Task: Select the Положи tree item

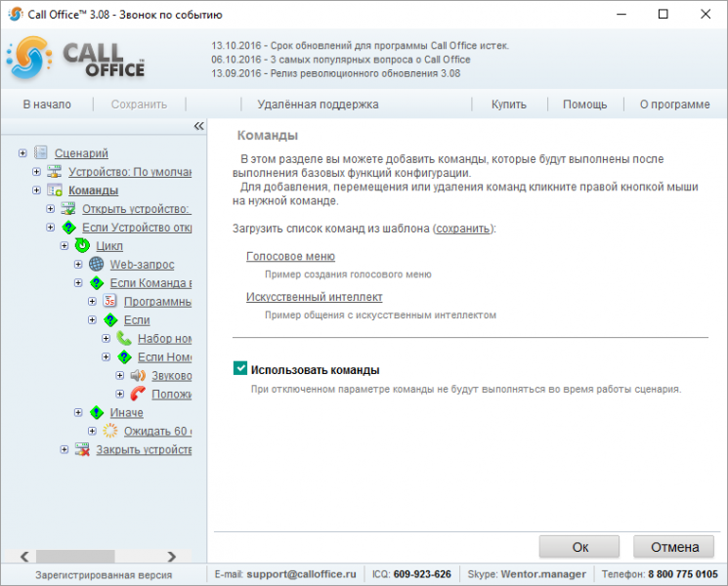Action: (x=171, y=395)
